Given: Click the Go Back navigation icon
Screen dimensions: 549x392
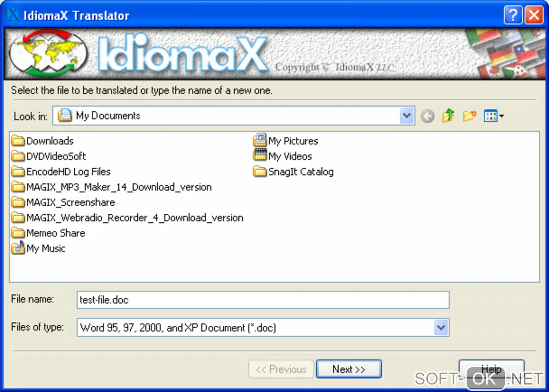Looking at the screenshot, I should click(427, 116).
